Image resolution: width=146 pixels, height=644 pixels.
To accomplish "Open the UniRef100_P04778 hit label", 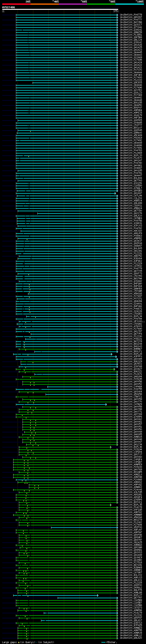I will click(131, 15).
